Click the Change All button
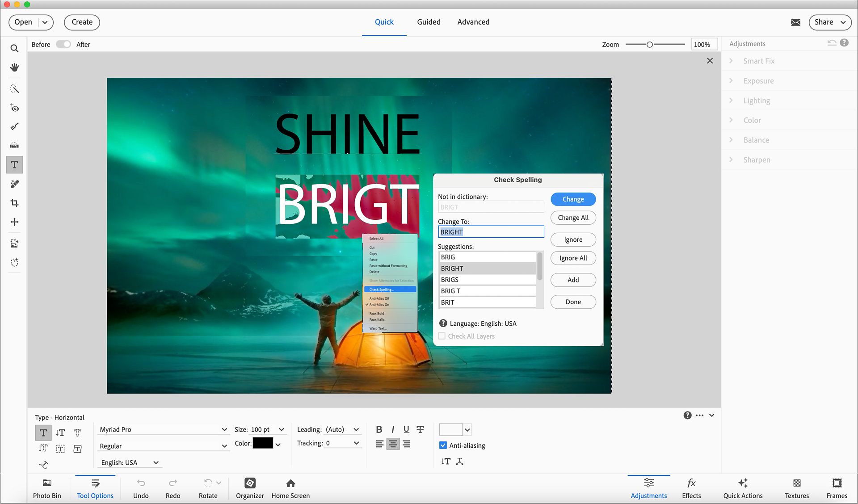Image resolution: width=858 pixels, height=504 pixels. [x=573, y=218]
